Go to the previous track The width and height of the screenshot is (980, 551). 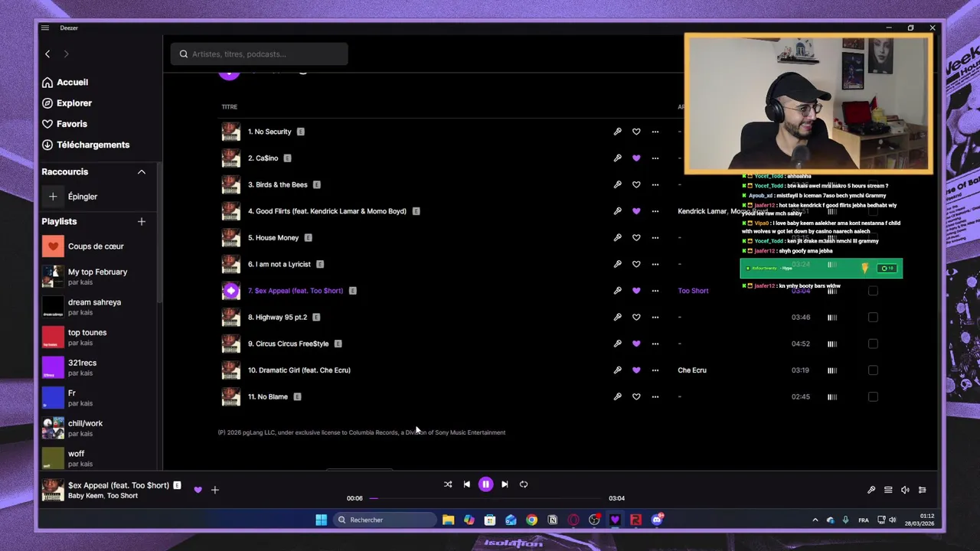click(466, 484)
